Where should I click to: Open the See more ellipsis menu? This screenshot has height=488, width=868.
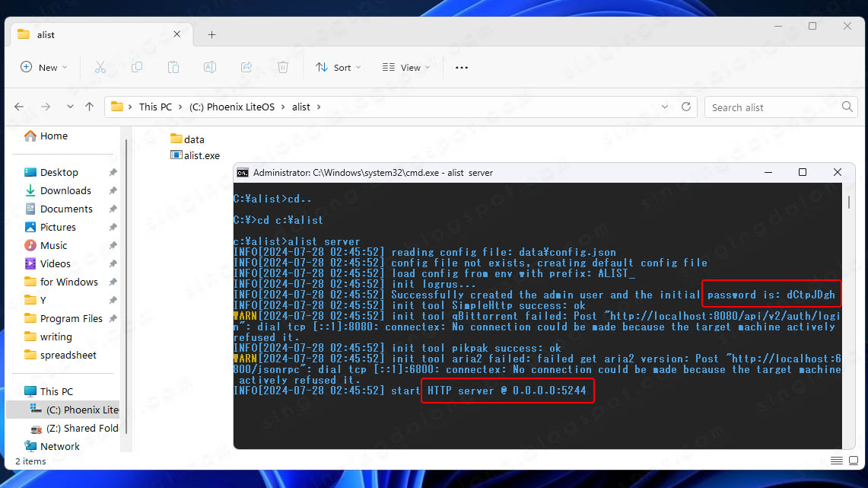pyautogui.click(x=462, y=68)
